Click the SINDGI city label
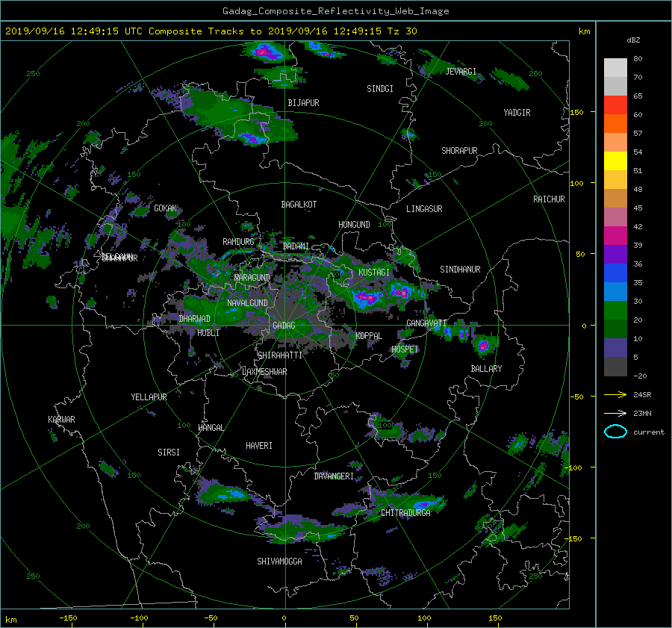 pyautogui.click(x=380, y=89)
